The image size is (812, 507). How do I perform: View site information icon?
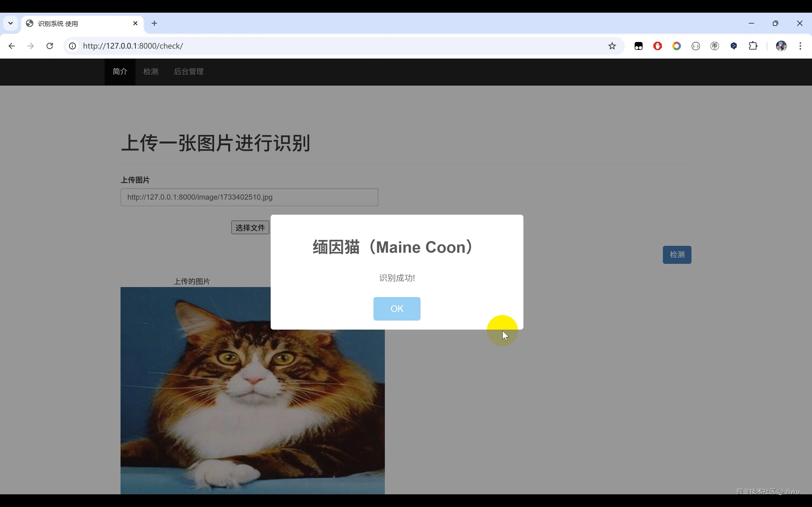tap(72, 46)
